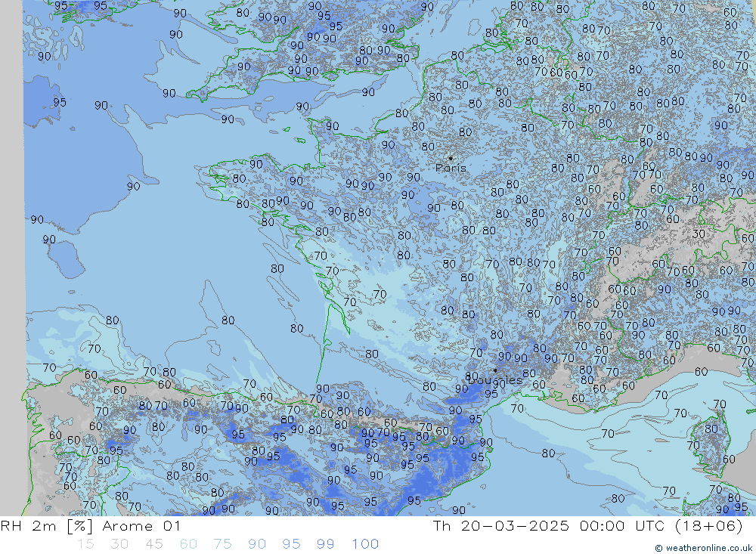Image resolution: width=756 pixels, height=554 pixels.
Task: Click legend value 100
Action: [x=365, y=544]
